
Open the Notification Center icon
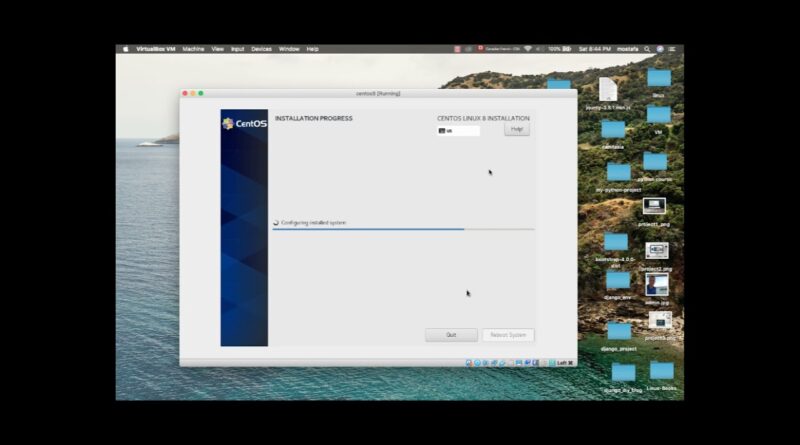tap(672, 49)
